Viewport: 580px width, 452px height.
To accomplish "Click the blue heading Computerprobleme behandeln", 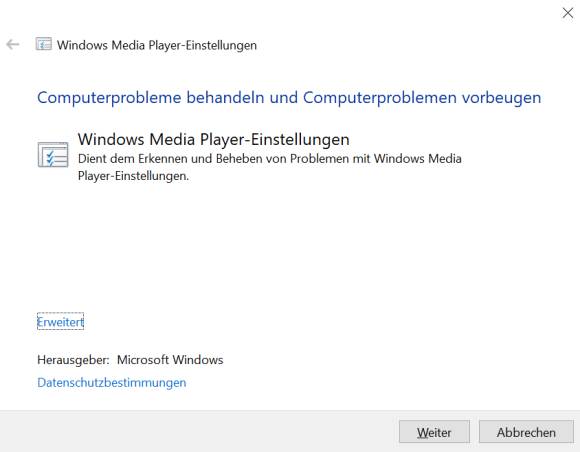I will [x=151, y=98].
